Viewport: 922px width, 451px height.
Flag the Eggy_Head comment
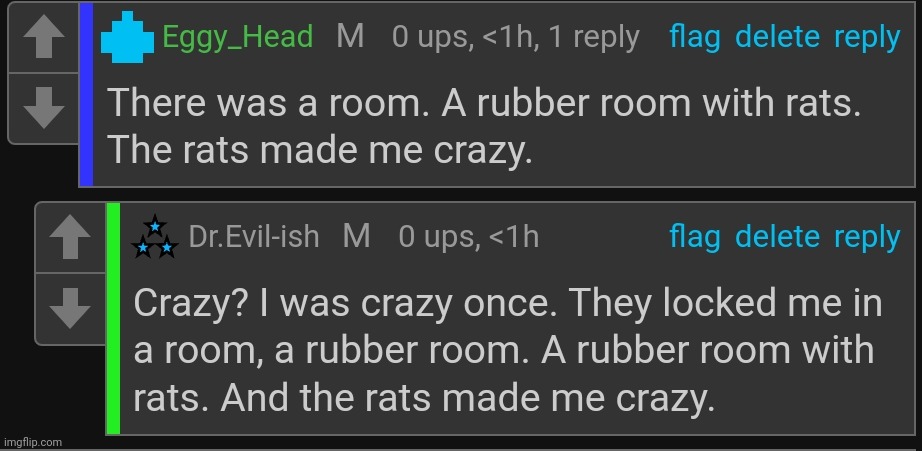tap(695, 38)
